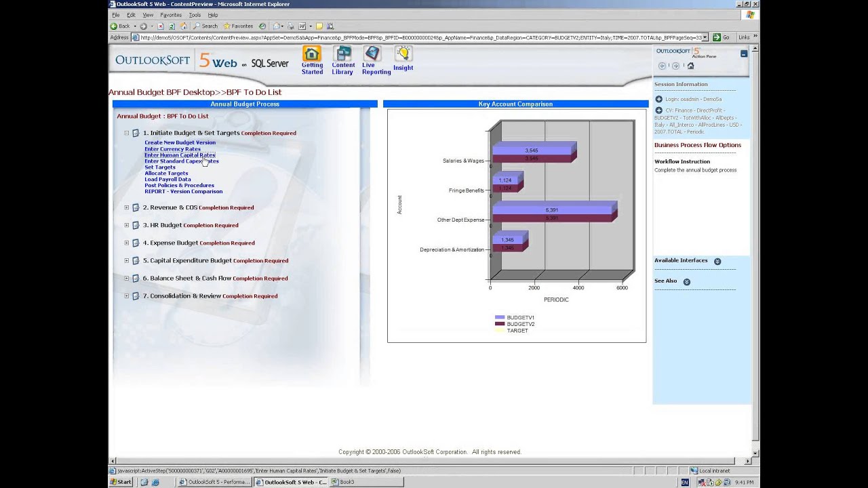Open the Edit menu
The width and height of the screenshot is (868, 488).
tap(131, 15)
